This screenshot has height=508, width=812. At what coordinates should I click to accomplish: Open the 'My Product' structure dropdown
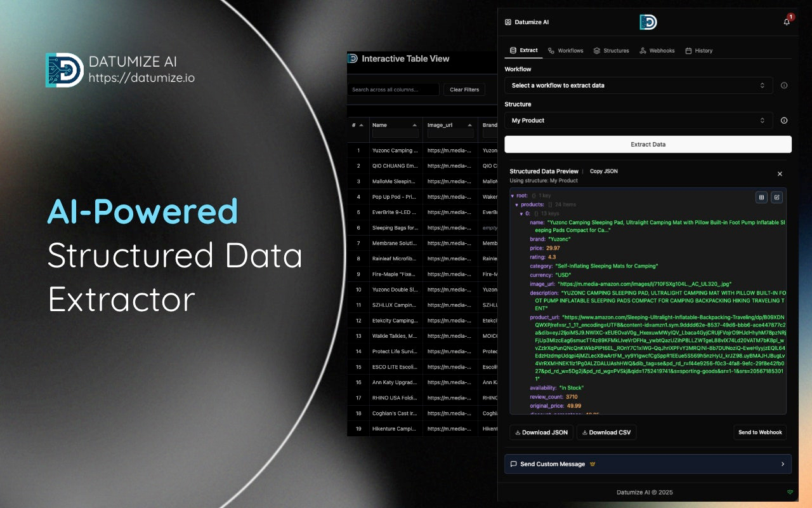(638, 121)
